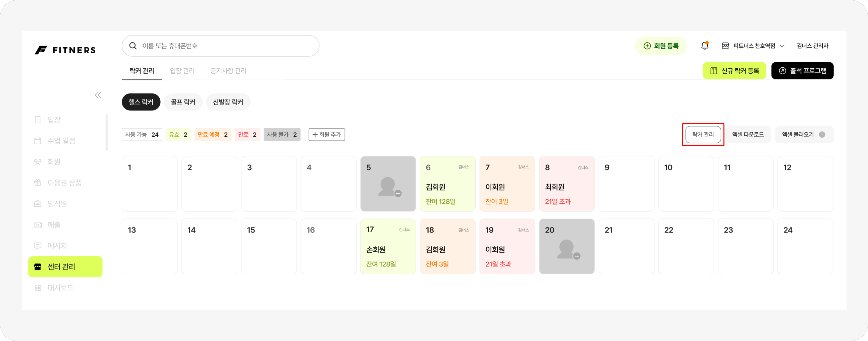This screenshot has height=341, width=868.
Task: Click disabled locker 20 user icon
Action: 568,250
